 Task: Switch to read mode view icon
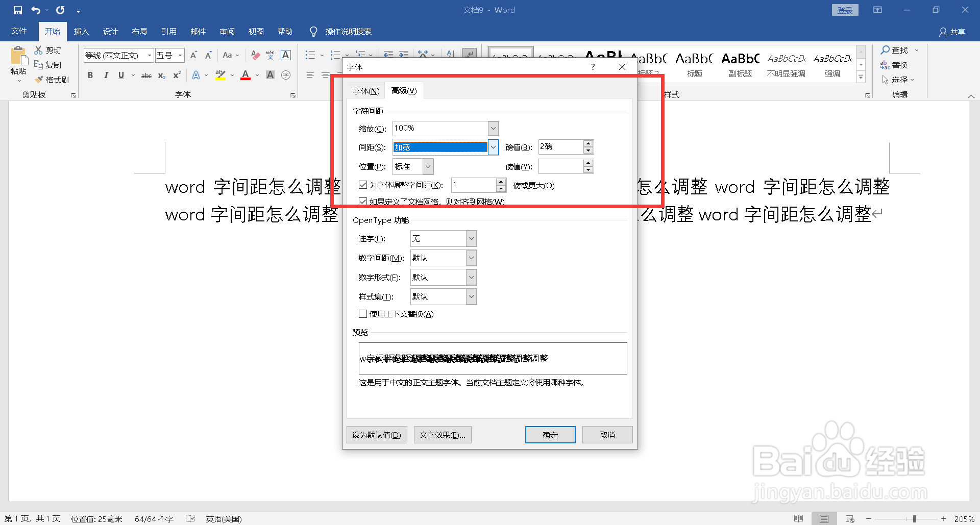pos(799,519)
